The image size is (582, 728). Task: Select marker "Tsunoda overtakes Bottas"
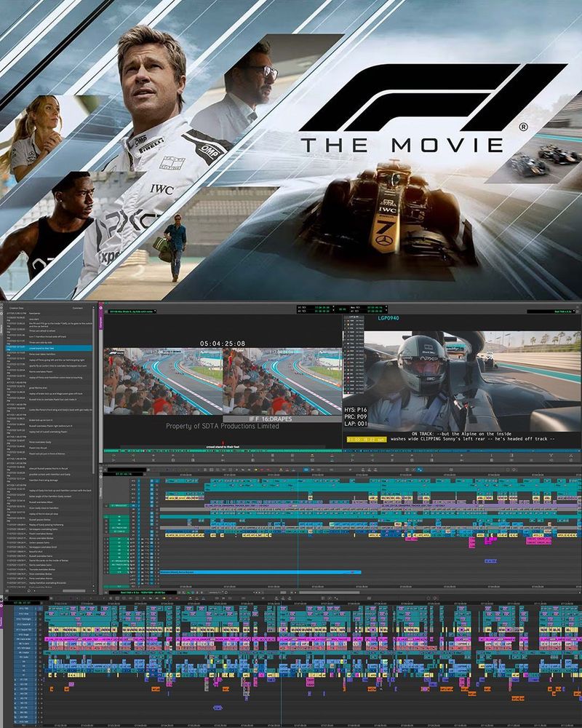tap(49, 569)
